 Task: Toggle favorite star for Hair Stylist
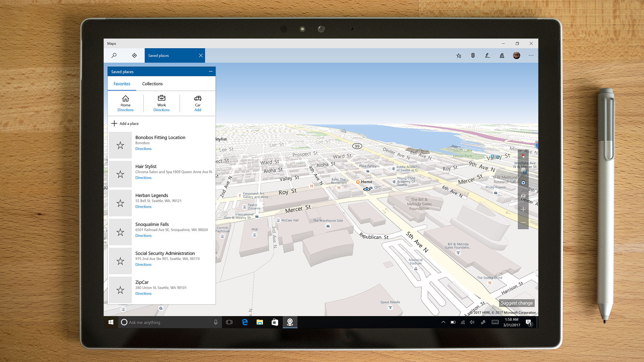[x=120, y=174]
